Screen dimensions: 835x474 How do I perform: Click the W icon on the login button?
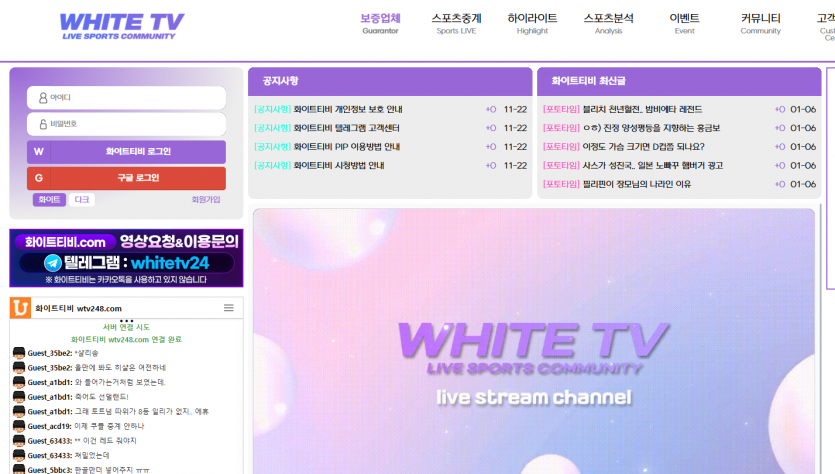[x=39, y=151]
